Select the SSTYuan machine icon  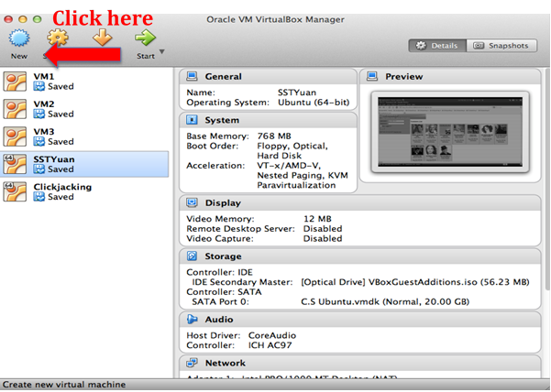coord(15,164)
